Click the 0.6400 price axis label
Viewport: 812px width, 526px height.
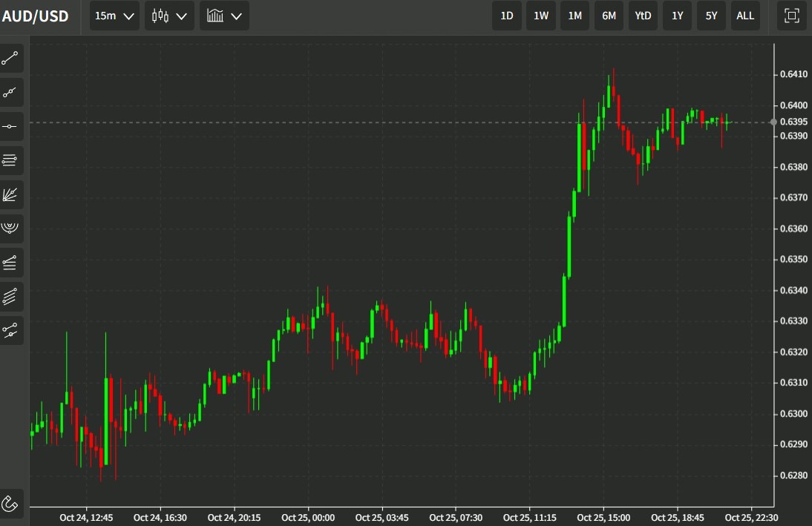point(794,105)
